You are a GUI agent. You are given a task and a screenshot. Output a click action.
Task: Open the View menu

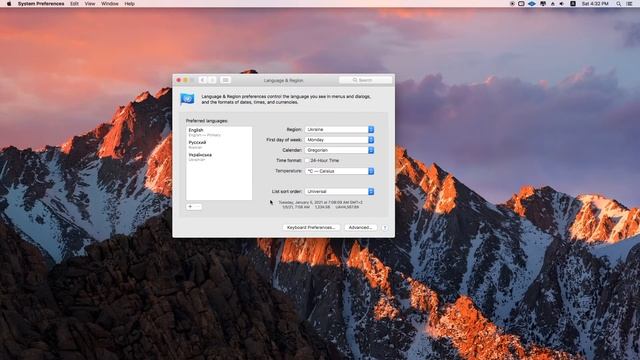point(90,4)
